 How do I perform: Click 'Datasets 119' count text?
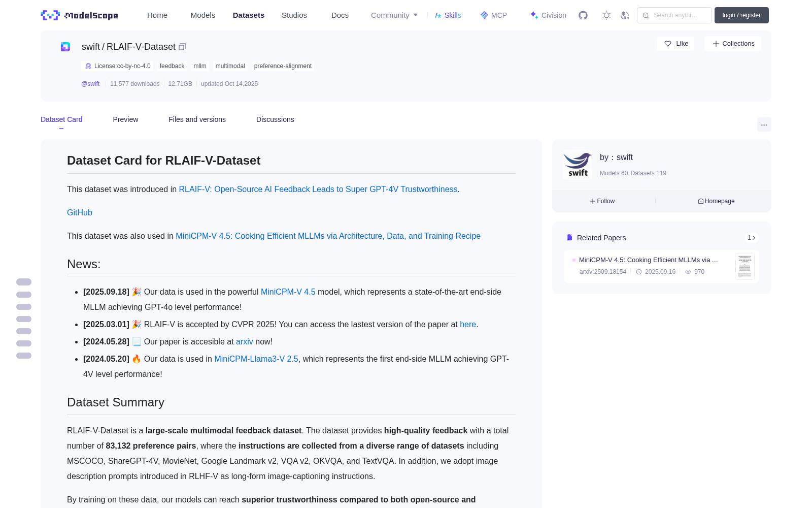point(648,173)
